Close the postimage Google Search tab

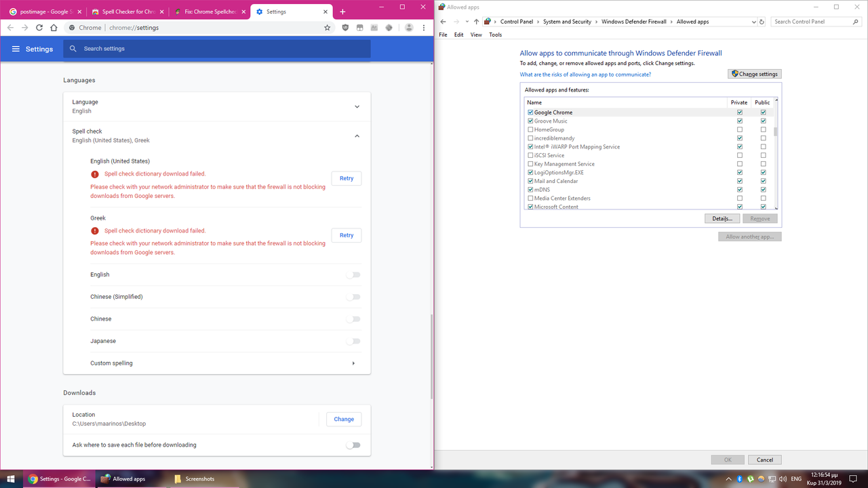[78, 12]
